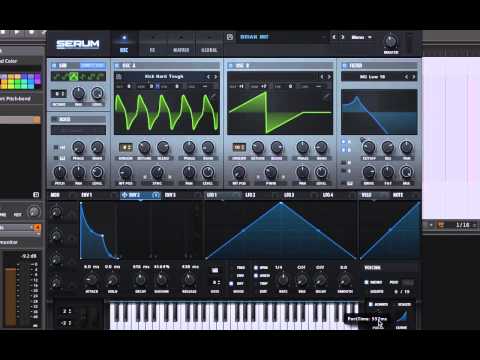This screenshot has width=480, height=360.
Task: Go to next preset with right arrow
Action: click(342, 37)
